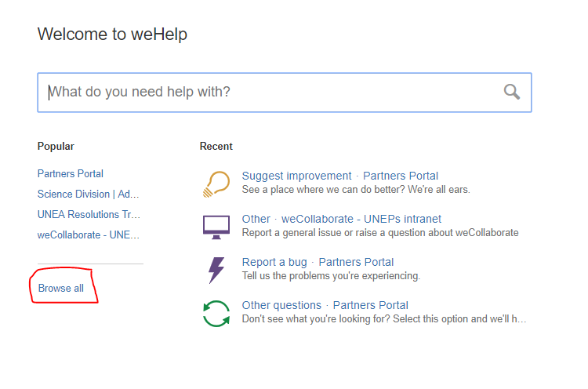This screenshot has width=588, height=389.
Task: Focus the 'What do you need help with?' field
Action: coord(285,93)
